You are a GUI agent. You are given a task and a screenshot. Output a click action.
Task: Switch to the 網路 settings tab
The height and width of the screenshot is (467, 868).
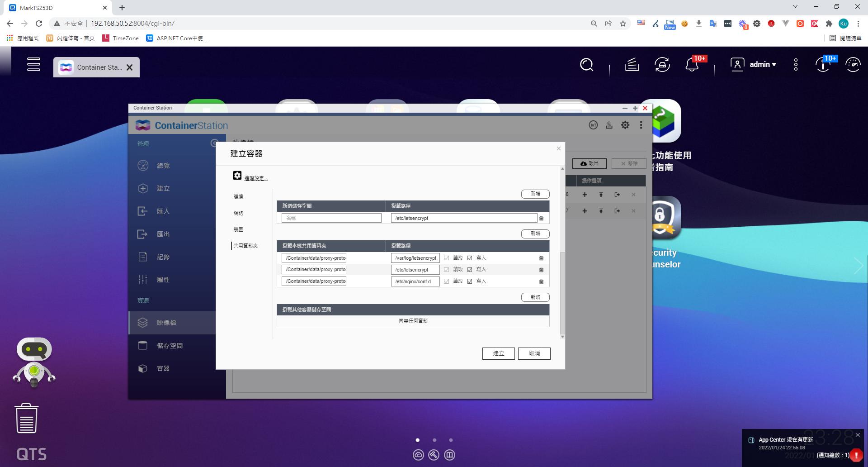(238, 213)
